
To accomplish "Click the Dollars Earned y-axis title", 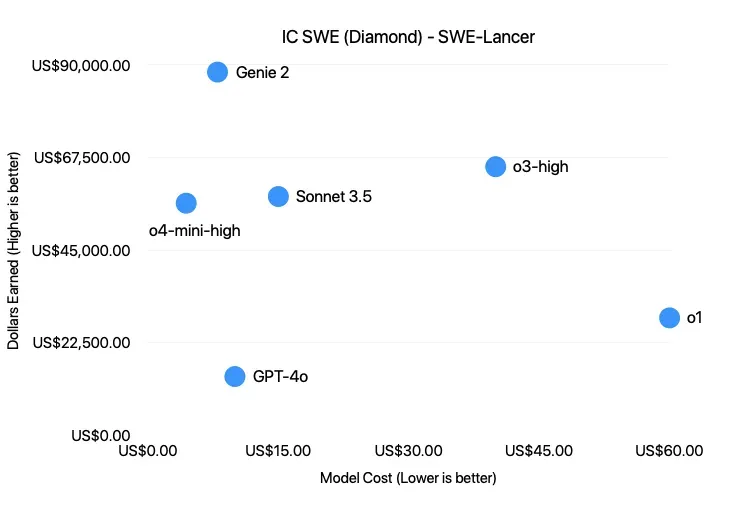I will 14,251.
